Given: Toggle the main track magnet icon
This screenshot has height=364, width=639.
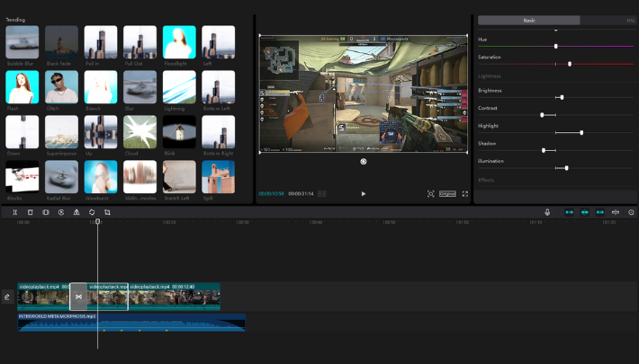Looking at the screenshot, I should click(x=570, y=212).
